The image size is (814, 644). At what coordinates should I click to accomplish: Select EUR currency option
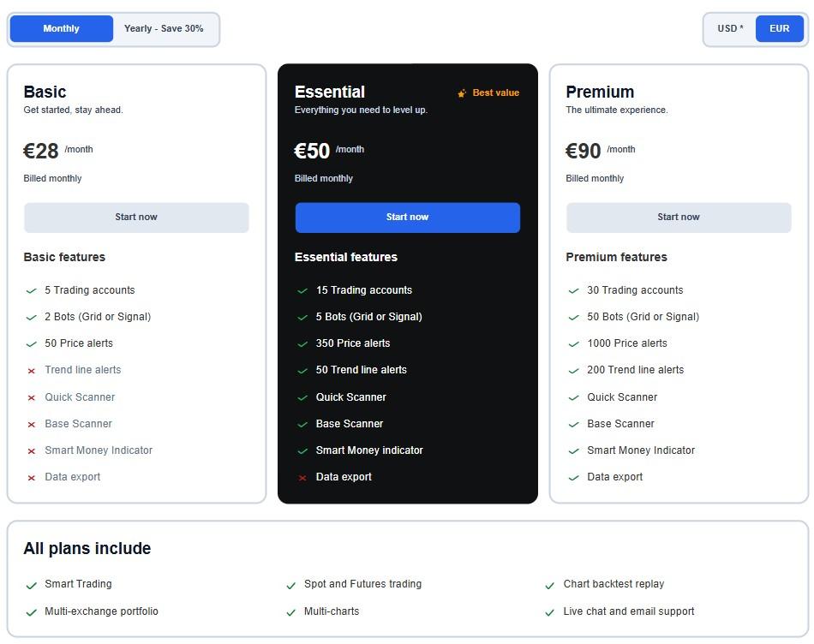(x=779, y=28)
